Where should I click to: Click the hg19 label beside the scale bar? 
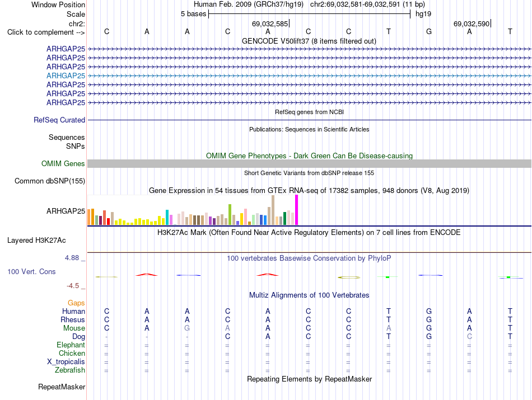(423, 14)
